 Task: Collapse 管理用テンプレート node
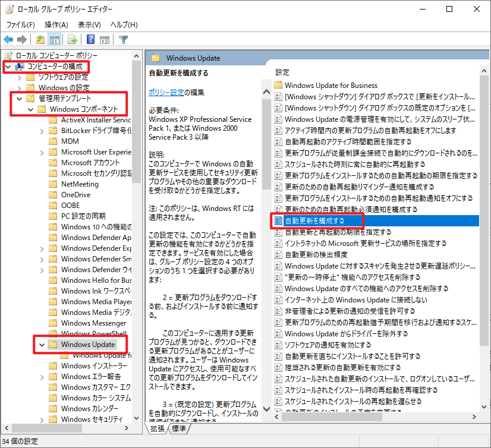pos(20,99)
